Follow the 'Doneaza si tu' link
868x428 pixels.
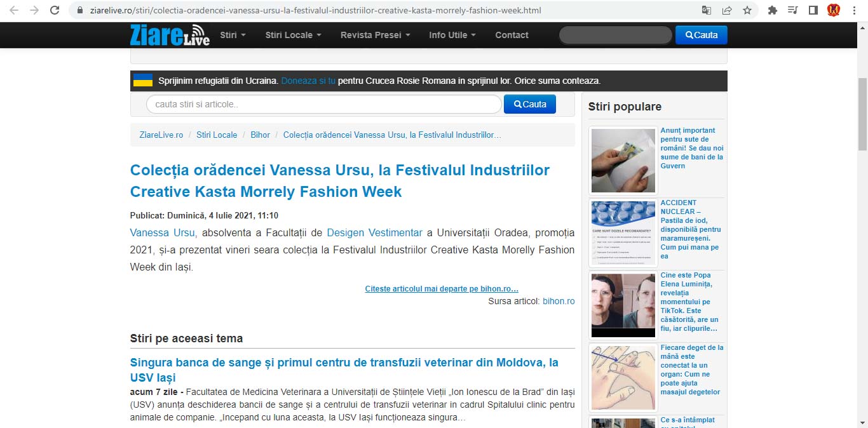pos(308,81)
